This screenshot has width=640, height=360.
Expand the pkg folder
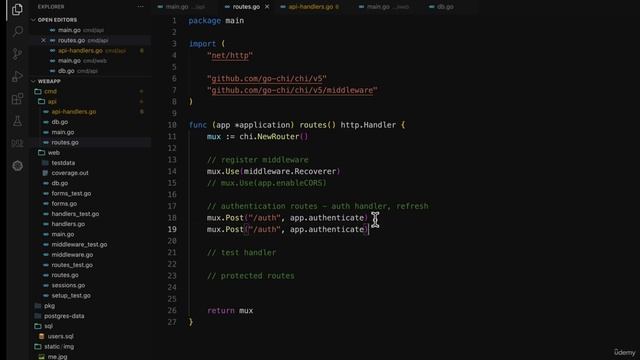pyautogui.click(x=49, y=306)
